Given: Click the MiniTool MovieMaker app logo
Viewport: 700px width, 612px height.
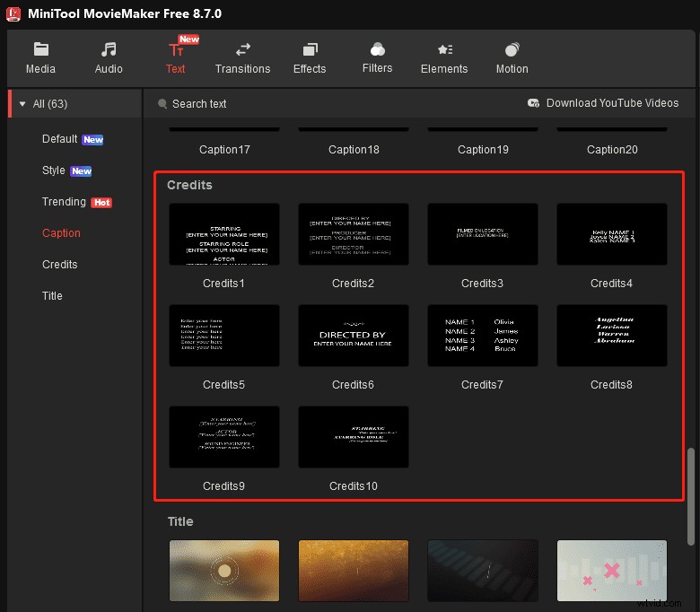Looking at the screenshot, I should [13, 13].
